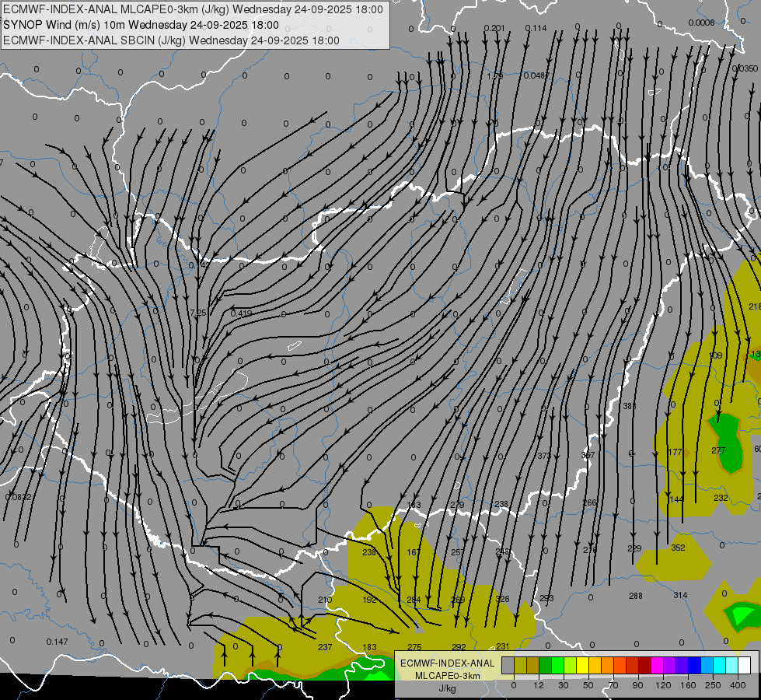Screen dimensions: 761x700
Task: Click the 192 value on the map
Action: (x=369, y=600)
